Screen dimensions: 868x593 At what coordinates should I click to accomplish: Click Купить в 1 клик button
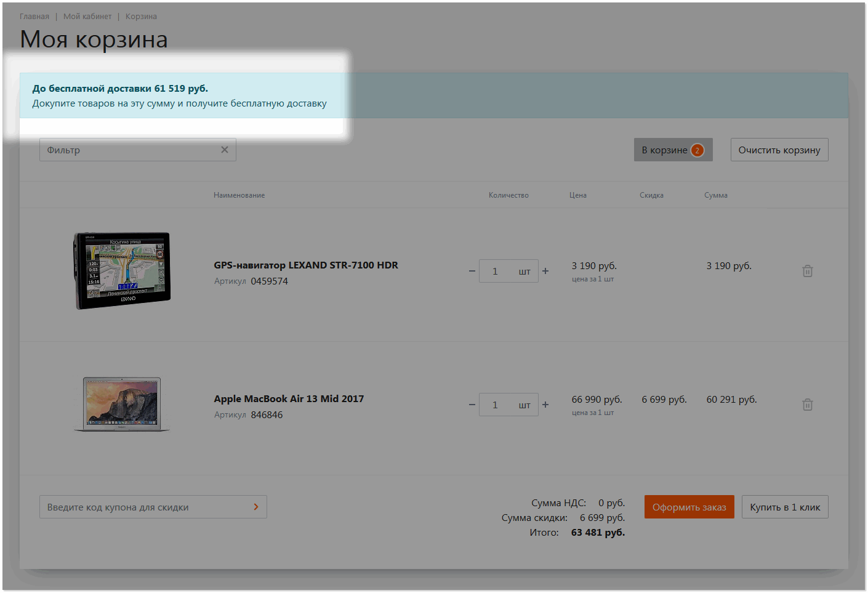click(x=785, y=507)
